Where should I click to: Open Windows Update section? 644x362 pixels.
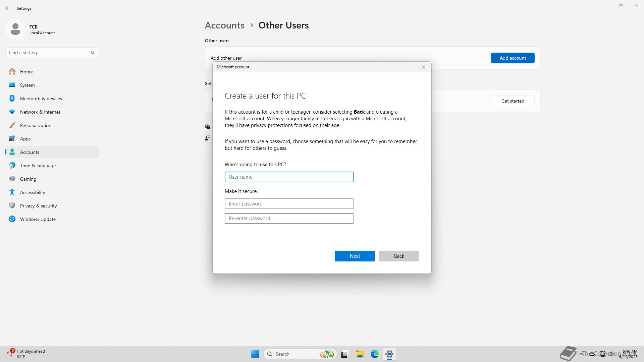click(x=38, y=219)
